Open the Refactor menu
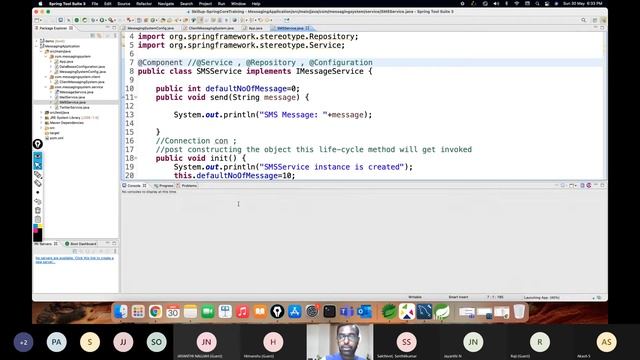The height and width of the screenshot is (360, 640). point(144,4)
